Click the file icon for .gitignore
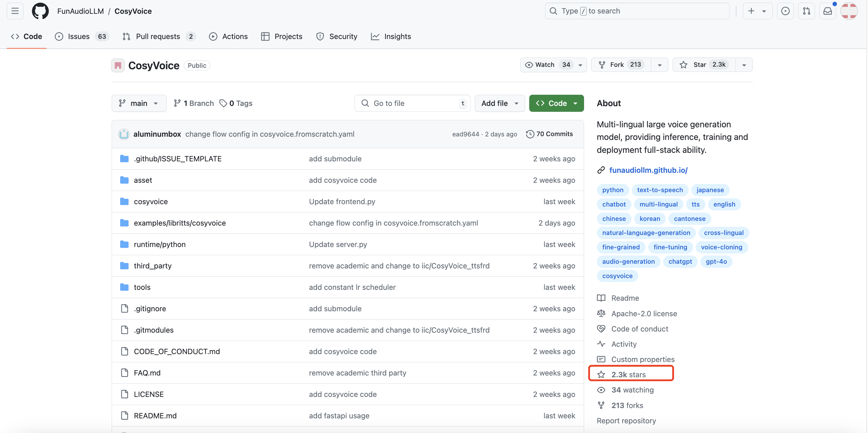The image size is (868, 433). click(x=124, y=309)
